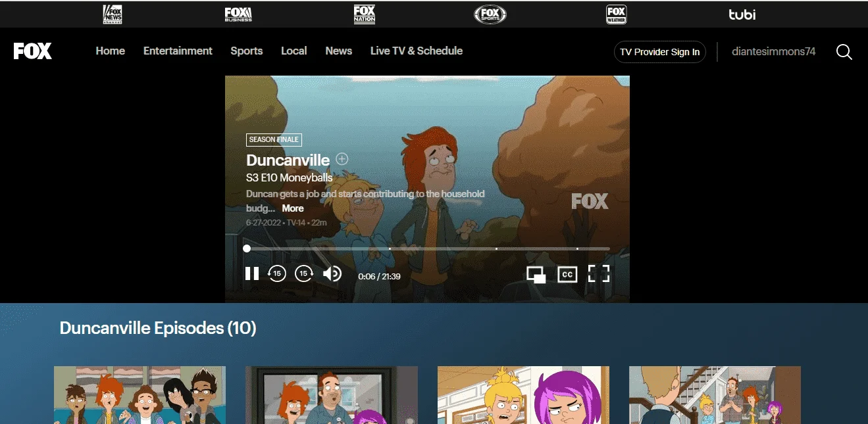Image resolution: width=868 pixels, height=424 pixels.
Task: Open the search magnifier icon
Action: pyautogui.click(x=844, y=52)
